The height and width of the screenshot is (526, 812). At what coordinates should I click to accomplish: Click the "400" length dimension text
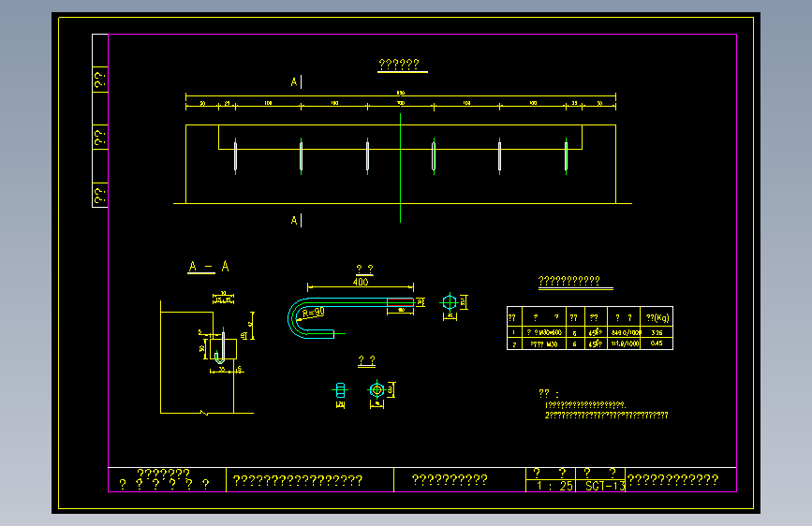(x=361, y=282)
